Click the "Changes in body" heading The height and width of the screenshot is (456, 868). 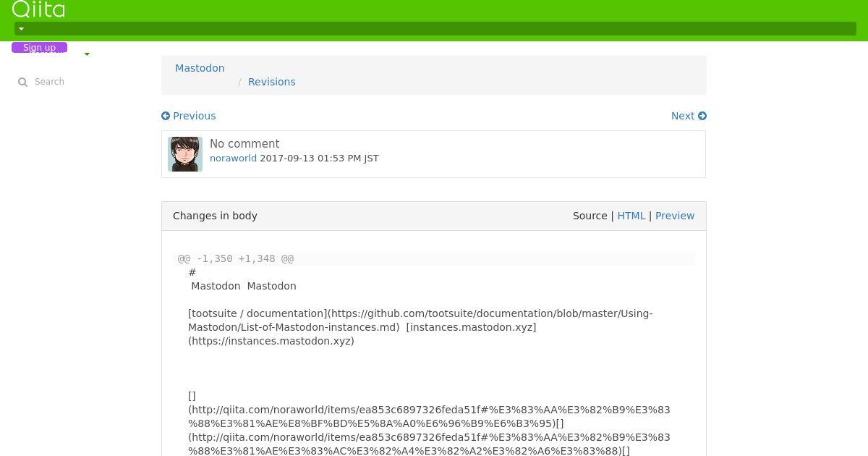215,216
